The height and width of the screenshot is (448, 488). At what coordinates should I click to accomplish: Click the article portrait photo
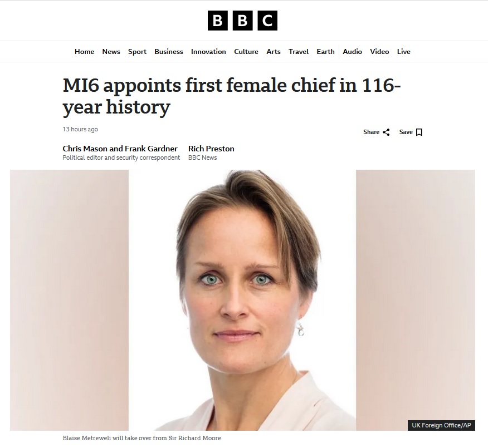(x=242, y=301)
